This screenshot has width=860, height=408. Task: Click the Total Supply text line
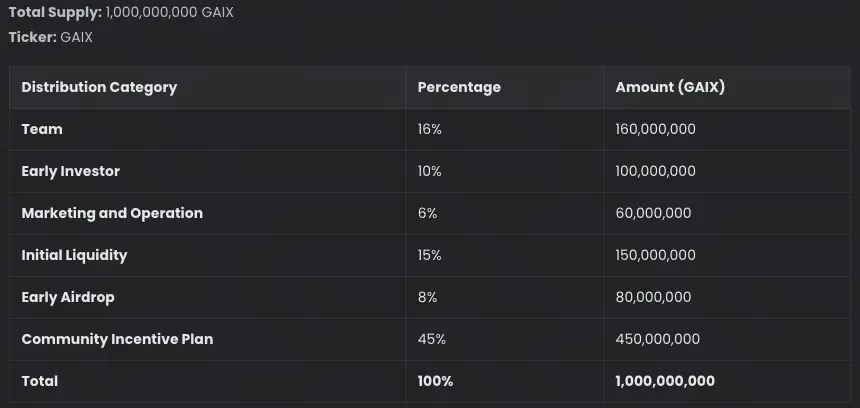pyautogui.click(x=121, y=14)
